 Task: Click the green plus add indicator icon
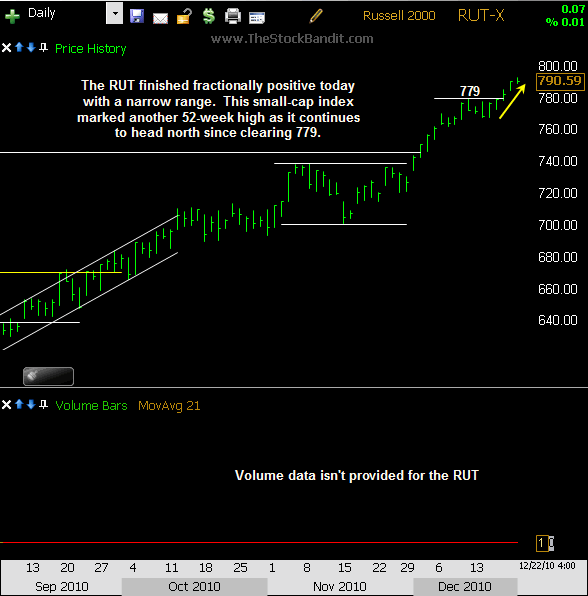(x=12, y=16)
